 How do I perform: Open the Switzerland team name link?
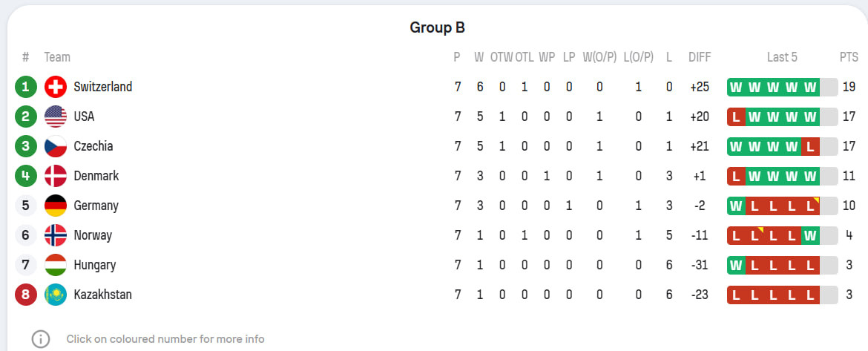[x=103, y=87]
